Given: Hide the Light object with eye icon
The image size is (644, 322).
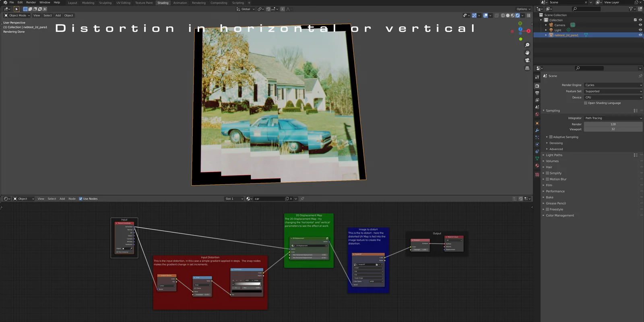Looking at the screenshot, I should [640, 30].
